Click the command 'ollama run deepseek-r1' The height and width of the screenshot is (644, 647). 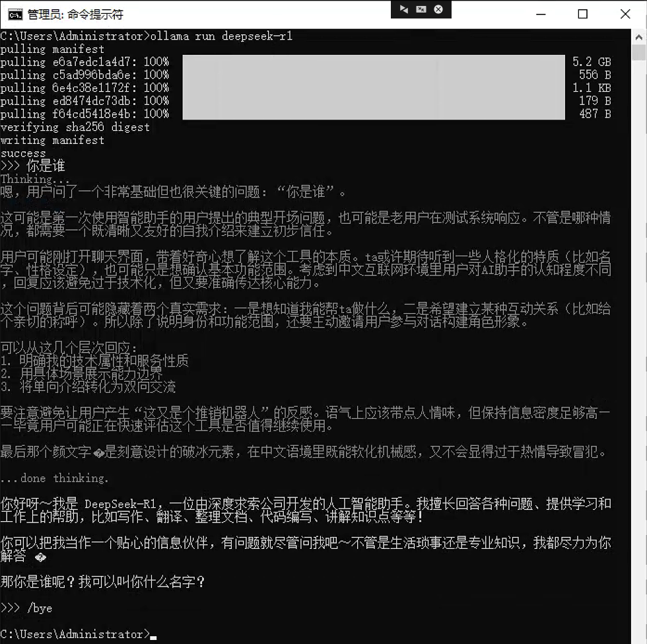(x=221, y=36)
